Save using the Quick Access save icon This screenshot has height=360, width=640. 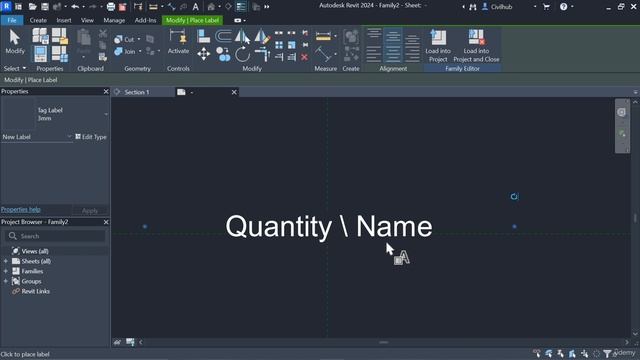(x=45, y=7)
